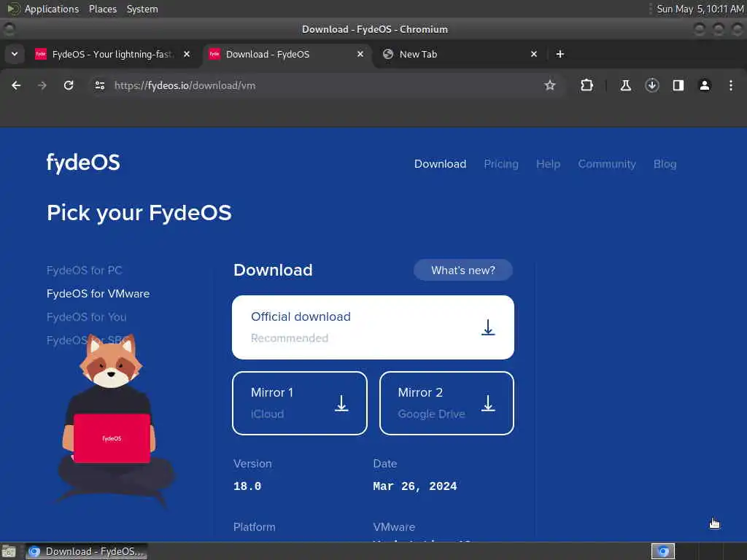This screenshot has width=747, height=560.
Task: Click the date 'Mar 26, 2024'
Action: pyautogui.click(x=415, y=486)
